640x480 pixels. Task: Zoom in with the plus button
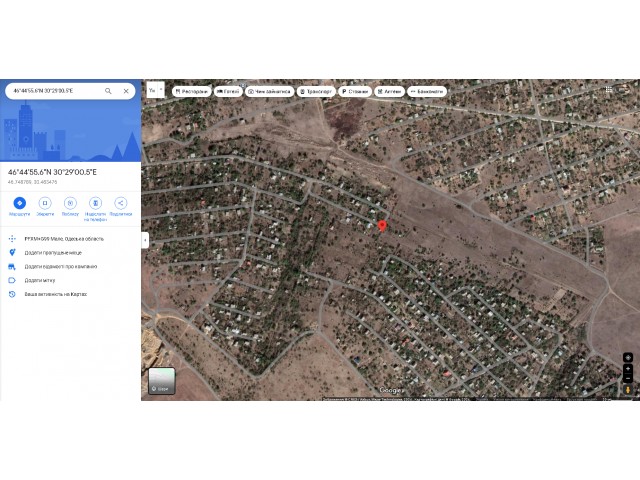tap(628, 369)
